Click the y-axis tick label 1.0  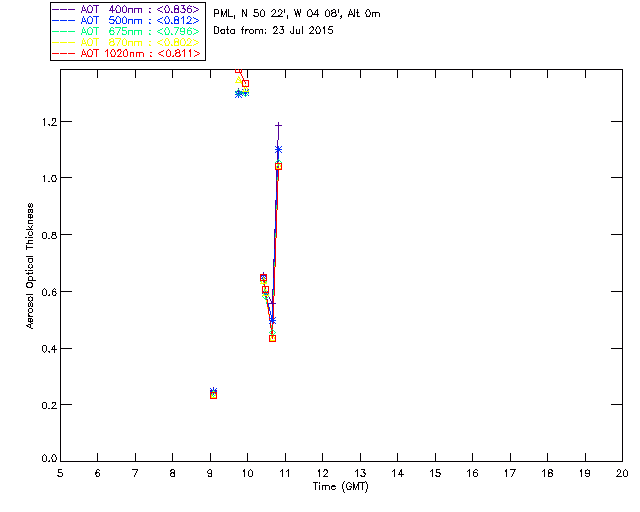click(x=49, y=178)
